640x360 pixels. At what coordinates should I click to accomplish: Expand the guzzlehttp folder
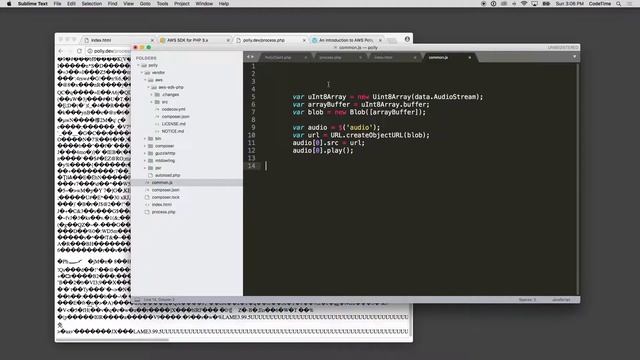[x=145, y=153]
